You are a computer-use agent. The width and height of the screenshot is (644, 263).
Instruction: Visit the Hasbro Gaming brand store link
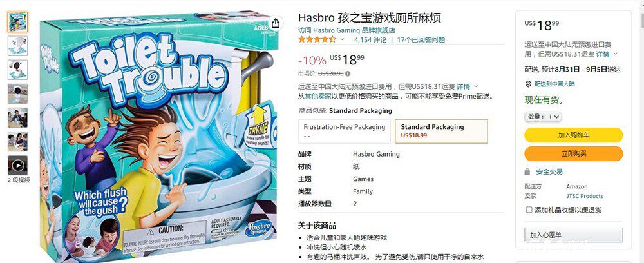[x=346, y=30]
